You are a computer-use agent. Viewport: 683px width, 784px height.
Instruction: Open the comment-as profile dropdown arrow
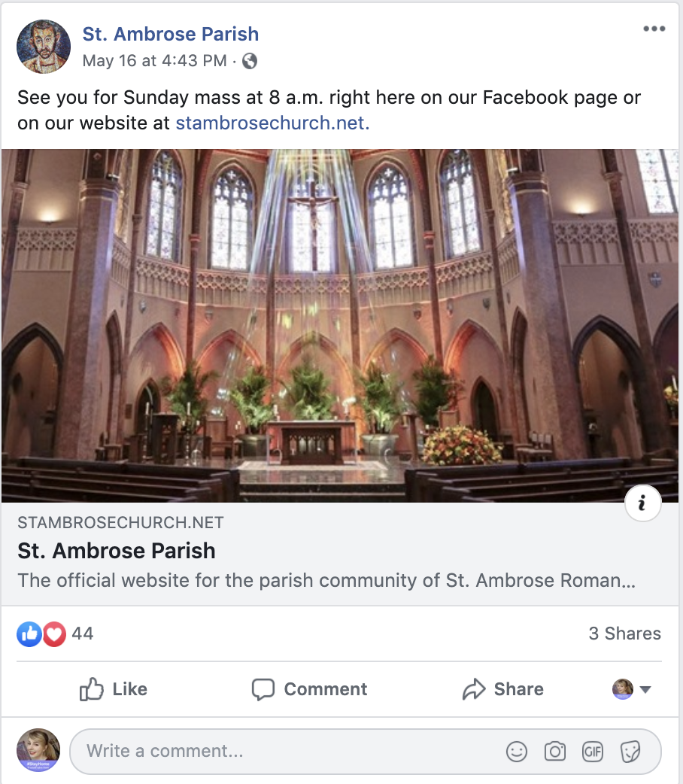(x=645, y=689)
